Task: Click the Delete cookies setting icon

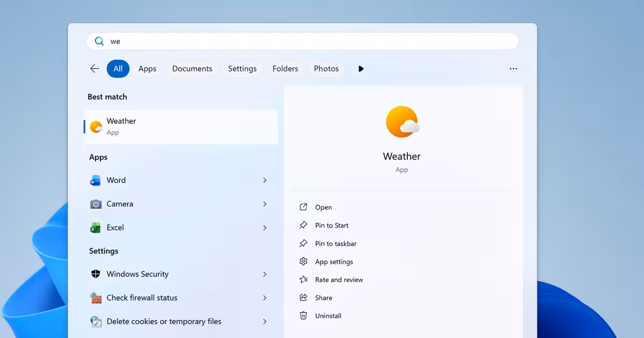Action: coord(96,321)
